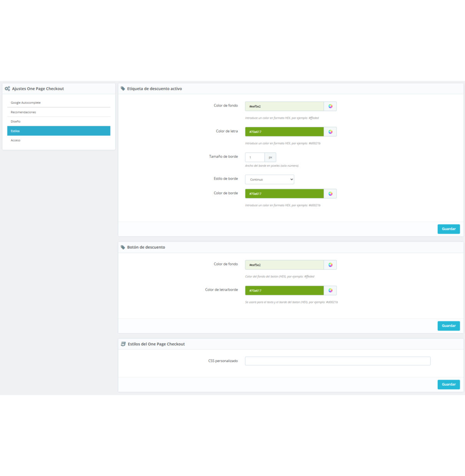Image resolution: width=465 pixels, height=476 pixels.
Task: Open the Estilo de borde dropdown
Action: click(x=270, y=179)
